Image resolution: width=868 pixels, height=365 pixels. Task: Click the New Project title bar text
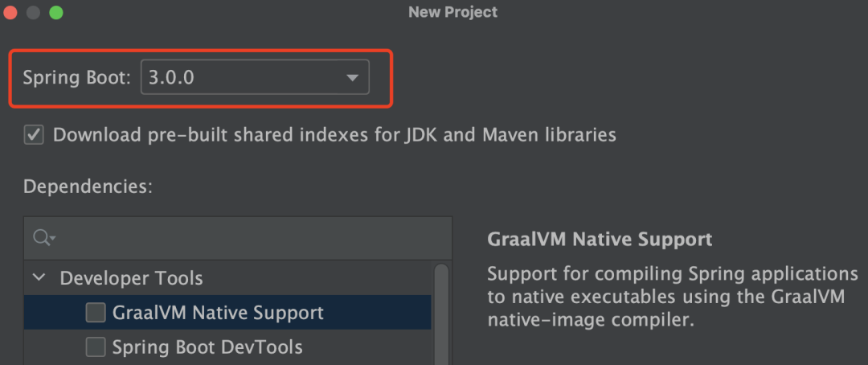(x=452, y=12)
